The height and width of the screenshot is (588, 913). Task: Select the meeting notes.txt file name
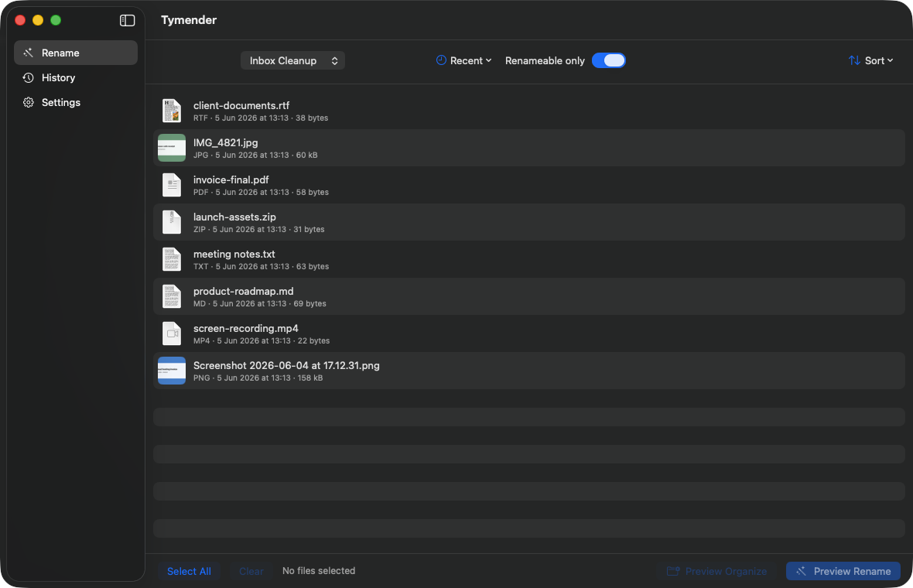(234, 255)
